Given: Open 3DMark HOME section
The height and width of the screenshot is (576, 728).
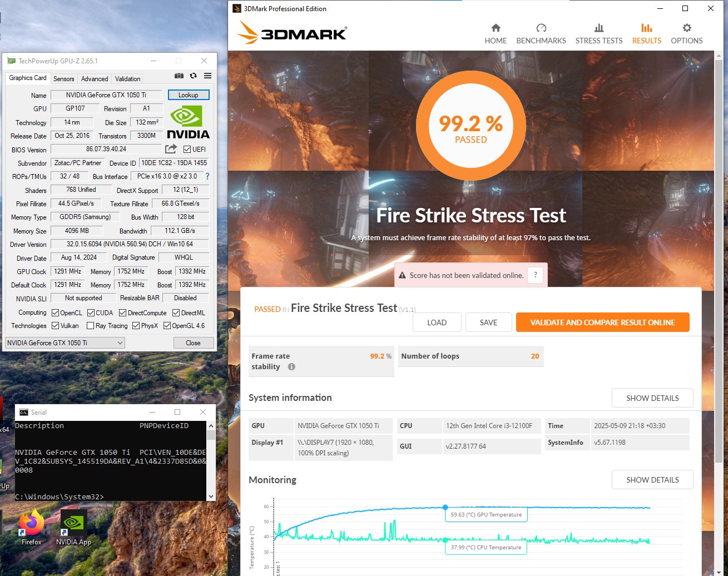Looking at the screenshot, I should click(x=496, y=34).
